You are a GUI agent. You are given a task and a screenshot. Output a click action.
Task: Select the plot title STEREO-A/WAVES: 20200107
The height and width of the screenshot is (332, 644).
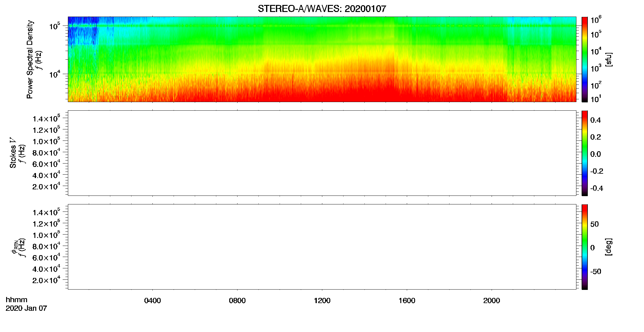(322, 9)
